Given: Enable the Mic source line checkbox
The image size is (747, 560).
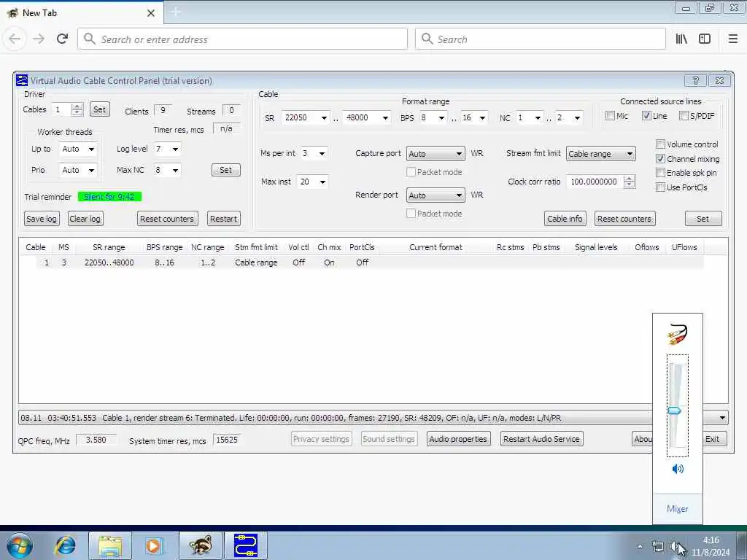Looking at the screenshot, I should point(610,116).
